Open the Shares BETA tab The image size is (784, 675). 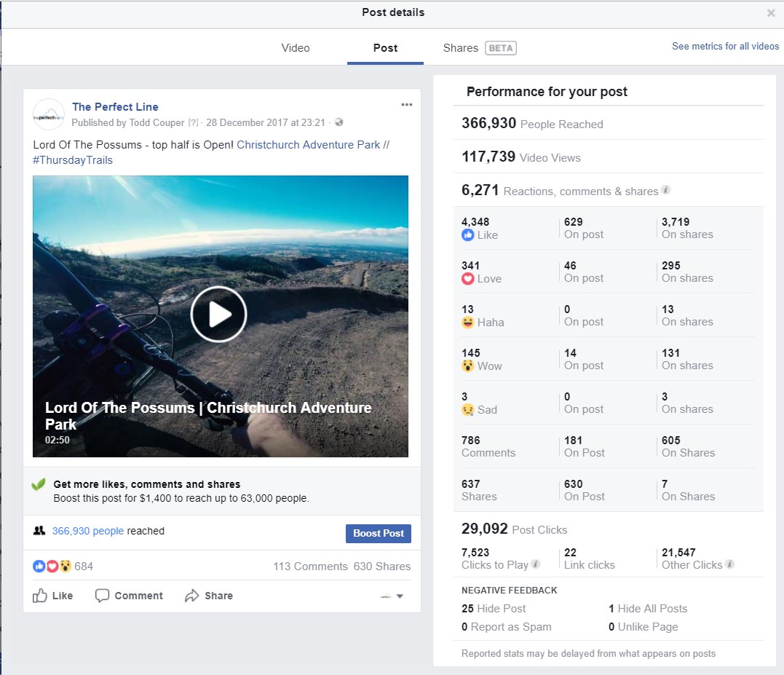480,48
